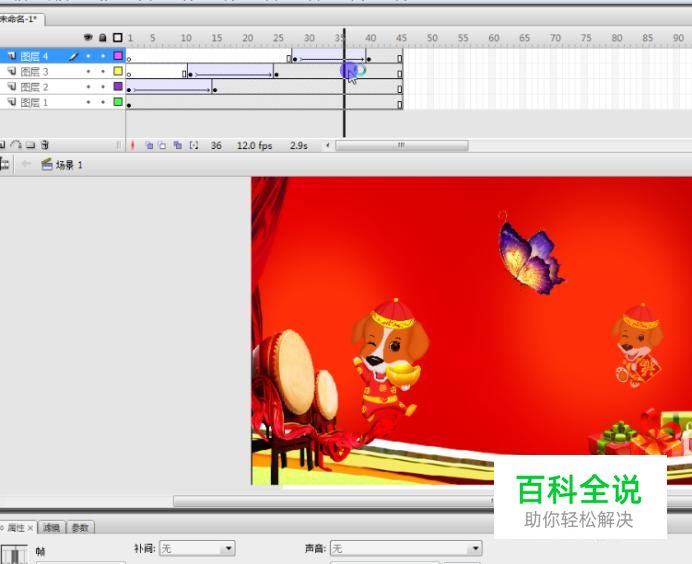Viewport: 692px width, 564px height.
Task: Click the magenta outline swatch of 图层 4
Action: click(117, 56)
